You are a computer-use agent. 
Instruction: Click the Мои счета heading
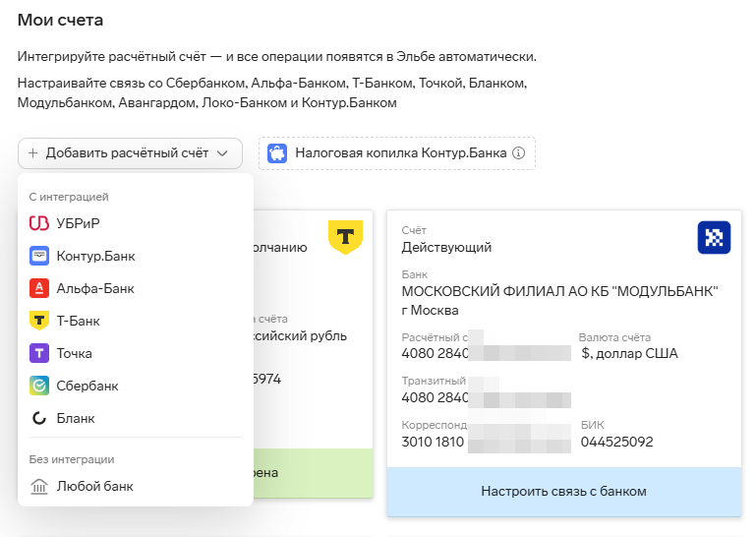click(60, 21)
